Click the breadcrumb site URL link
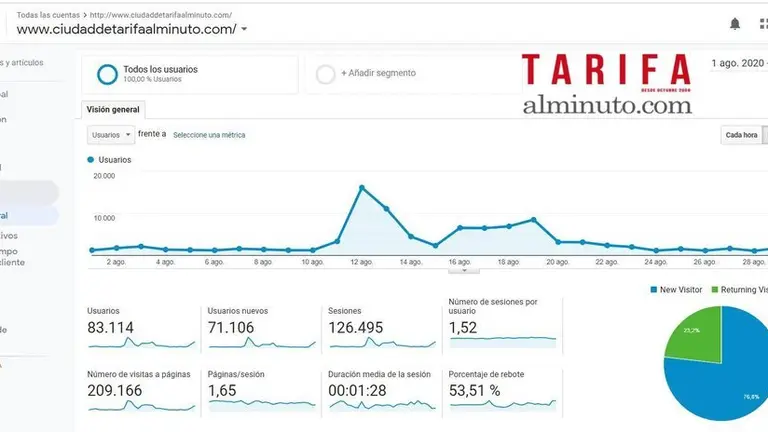Image resolution: width=768 pixels, height=432 pixels. 161,15
